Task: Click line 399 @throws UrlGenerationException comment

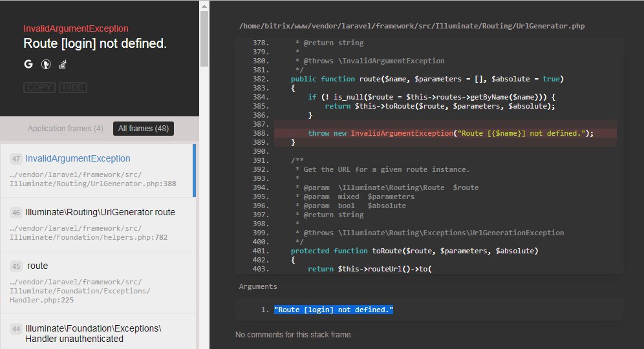Action: tap(429, 233)
